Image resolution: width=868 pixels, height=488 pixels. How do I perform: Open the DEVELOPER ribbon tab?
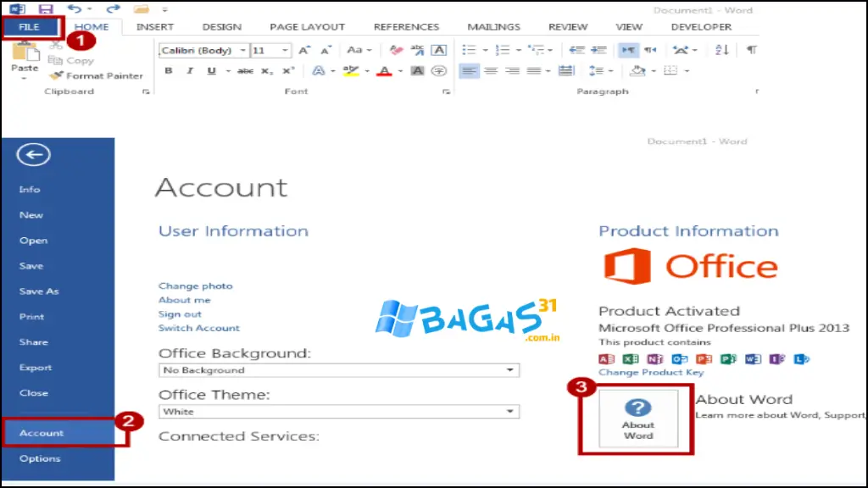[701, 26]
